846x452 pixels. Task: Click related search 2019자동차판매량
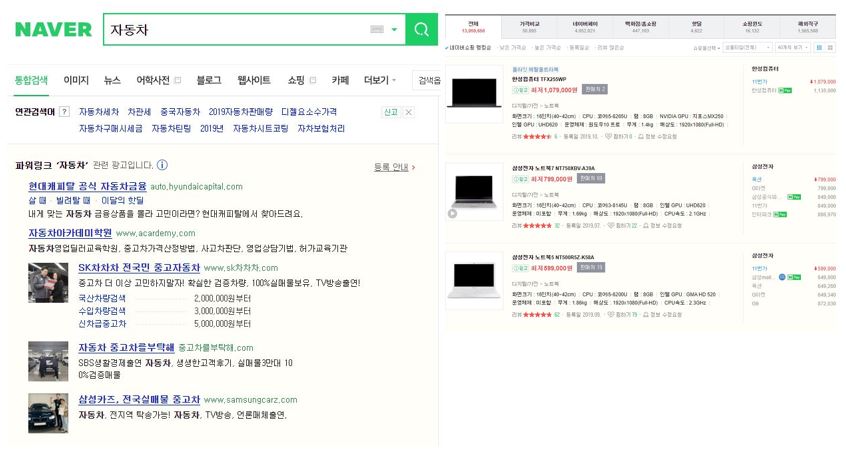(241, 112)
